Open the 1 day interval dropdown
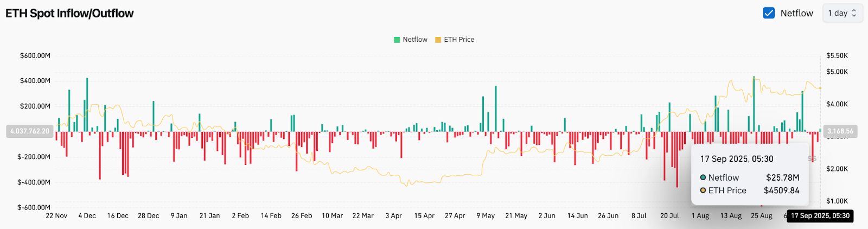Image resolution: width=868 pixels, height=229 pixels. point(842,13)
